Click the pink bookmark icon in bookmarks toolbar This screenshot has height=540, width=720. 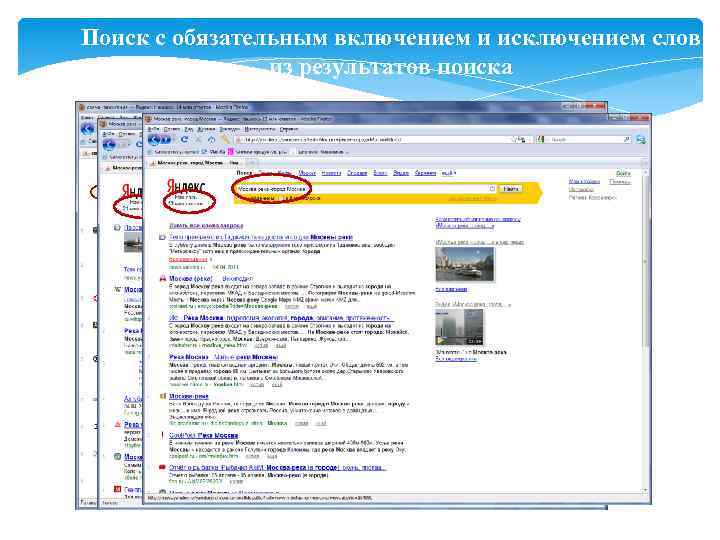pos(231,152)
